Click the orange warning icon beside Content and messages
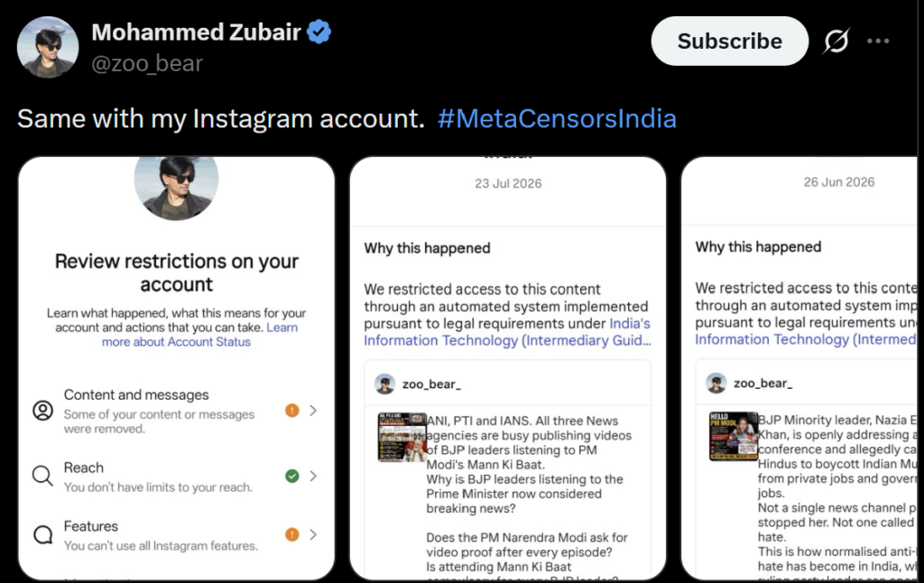Viewport: 924px width, 583px height. coord(292,411)
